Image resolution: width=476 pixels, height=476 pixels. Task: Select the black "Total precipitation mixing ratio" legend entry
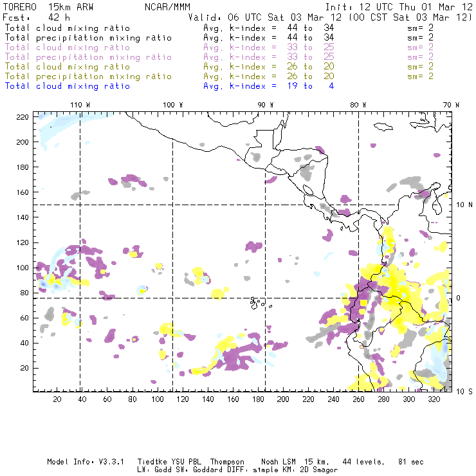[x=88, y=38]
